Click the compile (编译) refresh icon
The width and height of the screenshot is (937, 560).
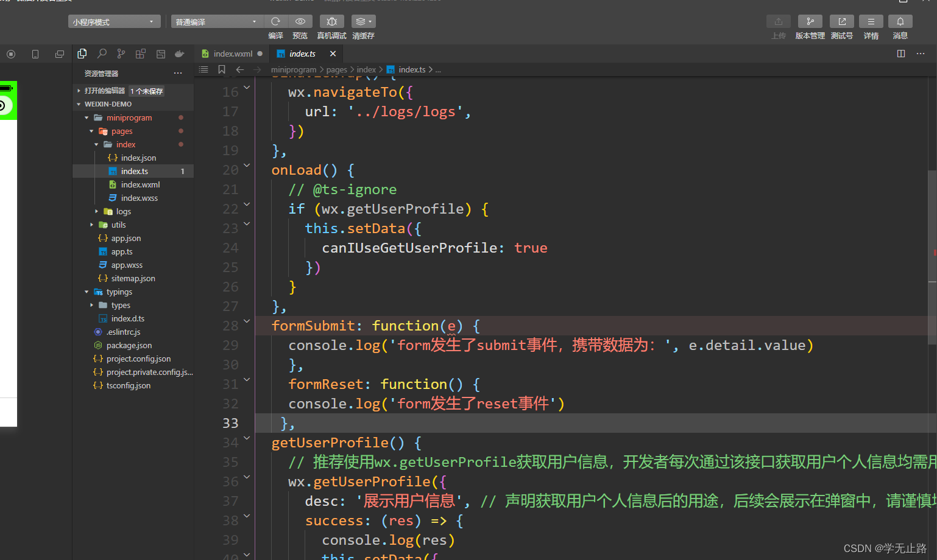pyautogui.click(x=275, y=21)
